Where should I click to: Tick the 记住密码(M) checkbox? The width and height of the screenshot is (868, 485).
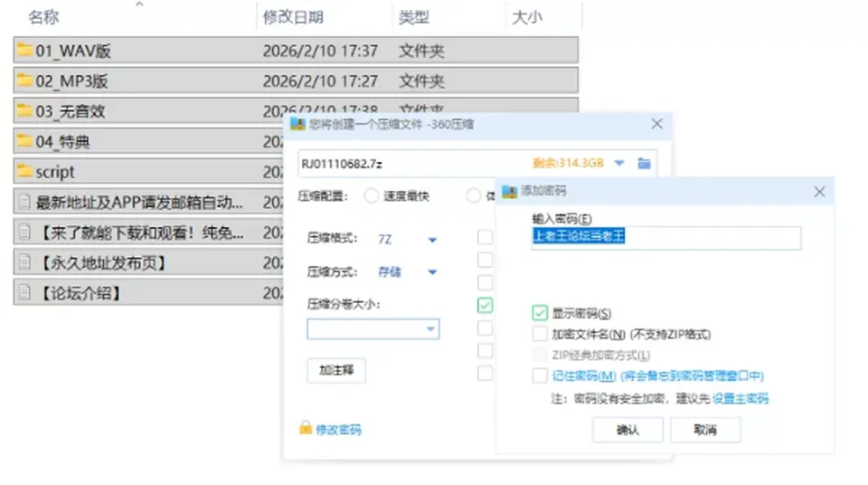540,376
